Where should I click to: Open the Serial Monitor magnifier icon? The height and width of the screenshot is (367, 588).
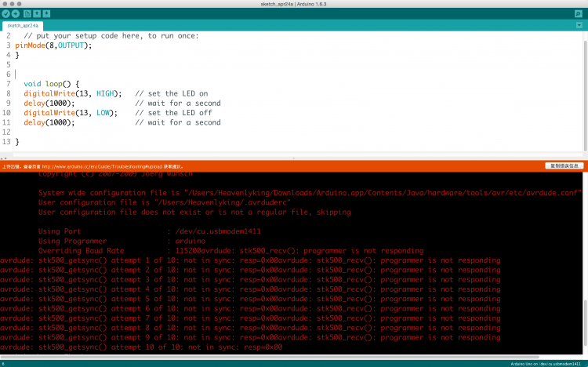click(x=580, y=14)
